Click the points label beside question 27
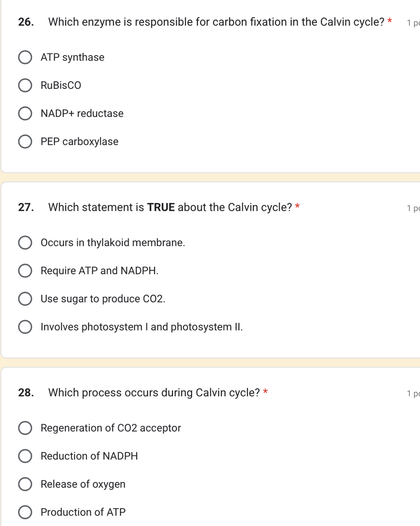420x526 pixels. pyautogui.click(x=413, y=208)
